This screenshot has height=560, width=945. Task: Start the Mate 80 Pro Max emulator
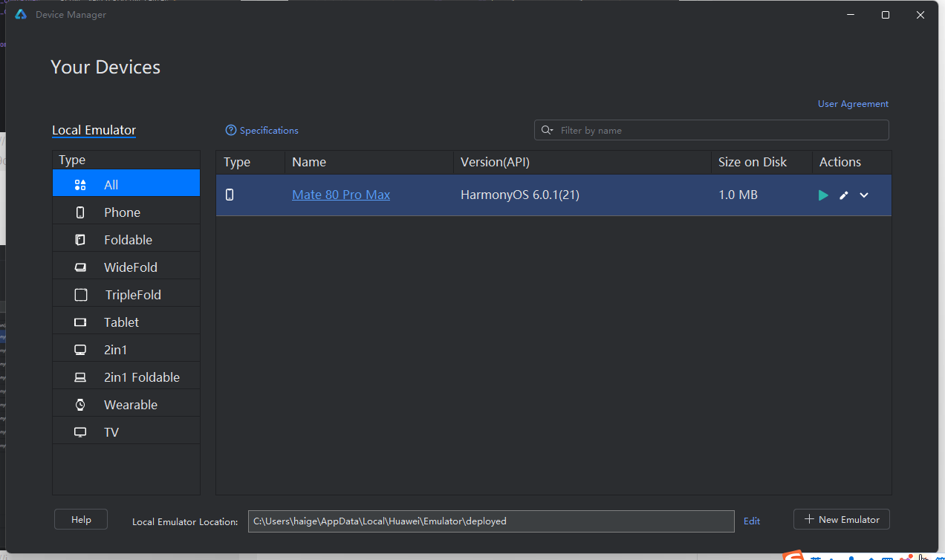click(823, 195)
